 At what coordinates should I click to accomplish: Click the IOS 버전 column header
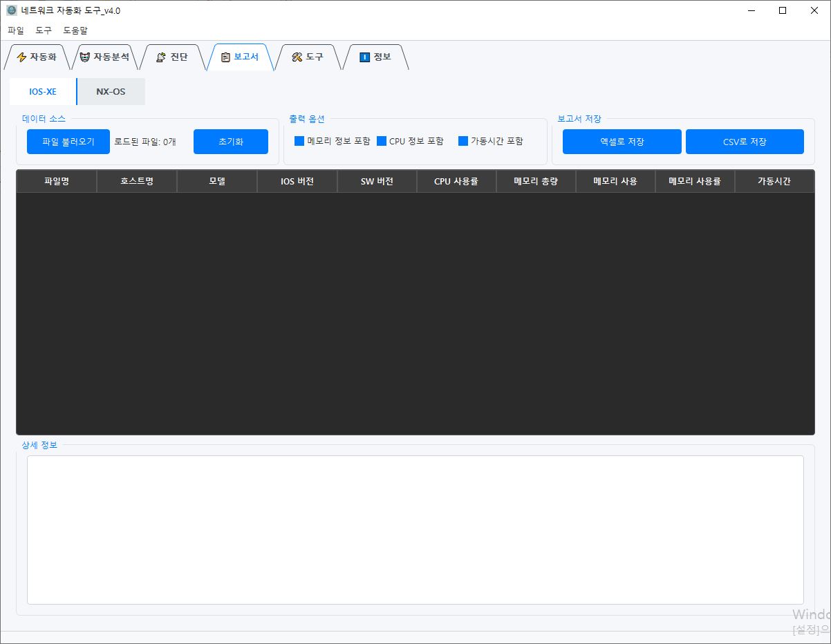[297, 182]
